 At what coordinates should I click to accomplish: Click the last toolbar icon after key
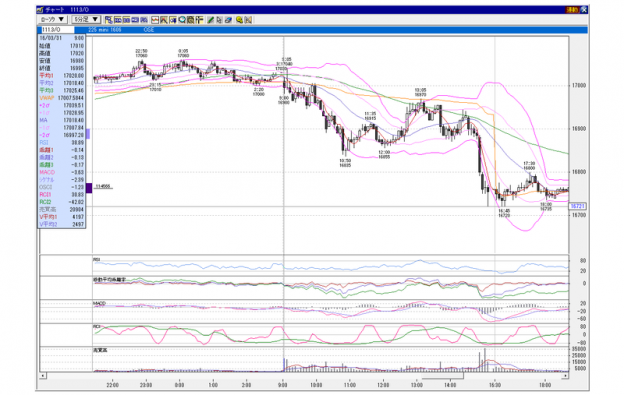pos(248,20)
